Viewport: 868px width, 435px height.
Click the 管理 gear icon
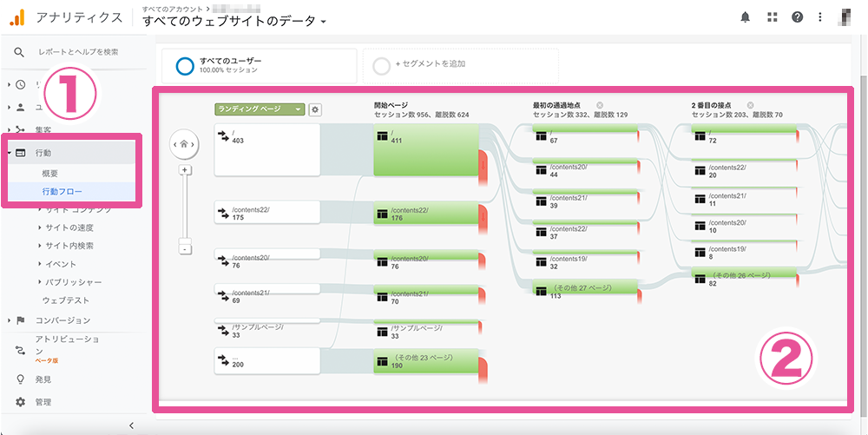pos(21,402)
